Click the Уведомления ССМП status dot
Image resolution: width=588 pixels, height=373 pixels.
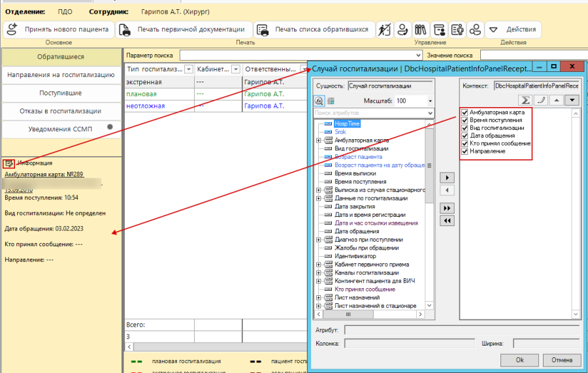[x=110, y=127]
